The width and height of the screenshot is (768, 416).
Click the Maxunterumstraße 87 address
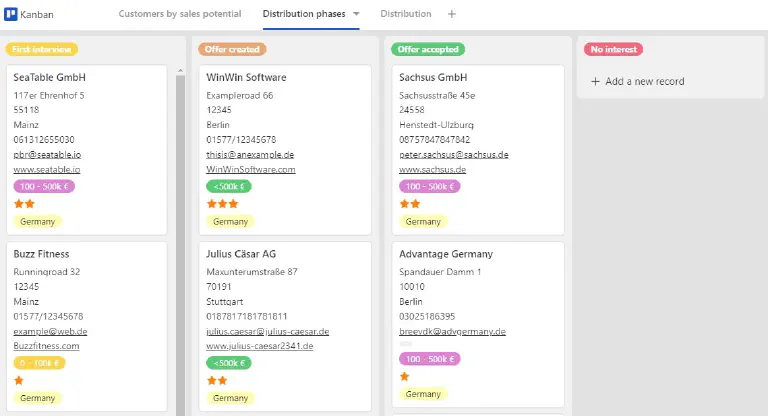click(x=252, y=272)
